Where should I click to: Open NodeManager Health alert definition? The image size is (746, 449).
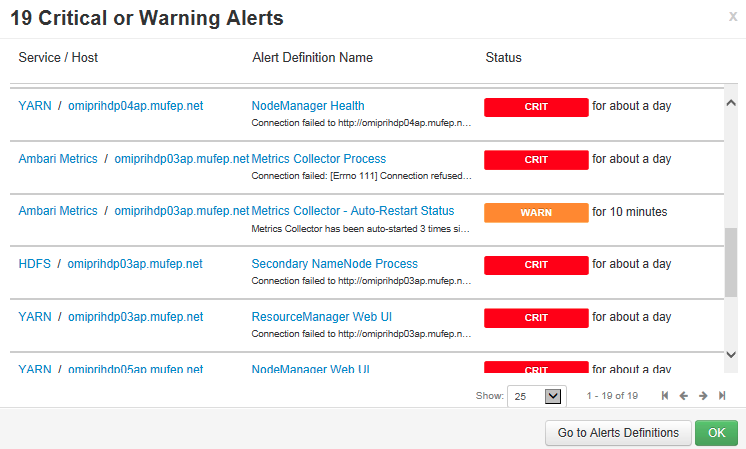click(x=308, y=106)
